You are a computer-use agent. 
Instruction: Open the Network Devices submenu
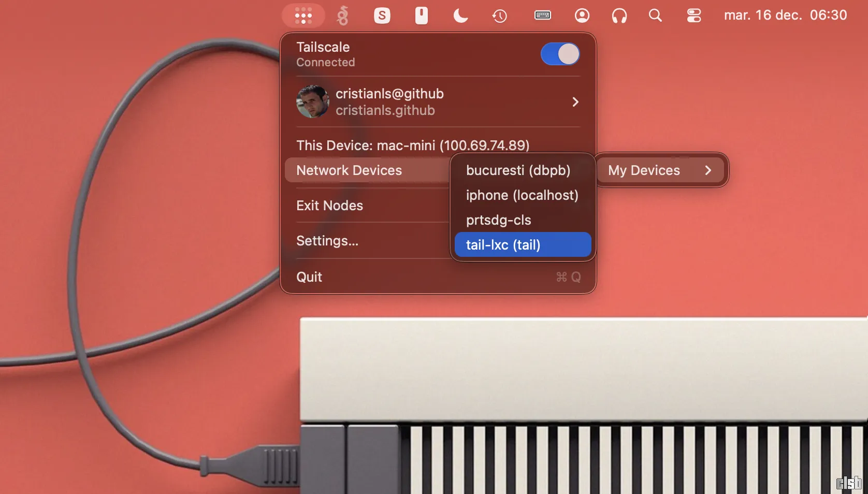point(349,170)
